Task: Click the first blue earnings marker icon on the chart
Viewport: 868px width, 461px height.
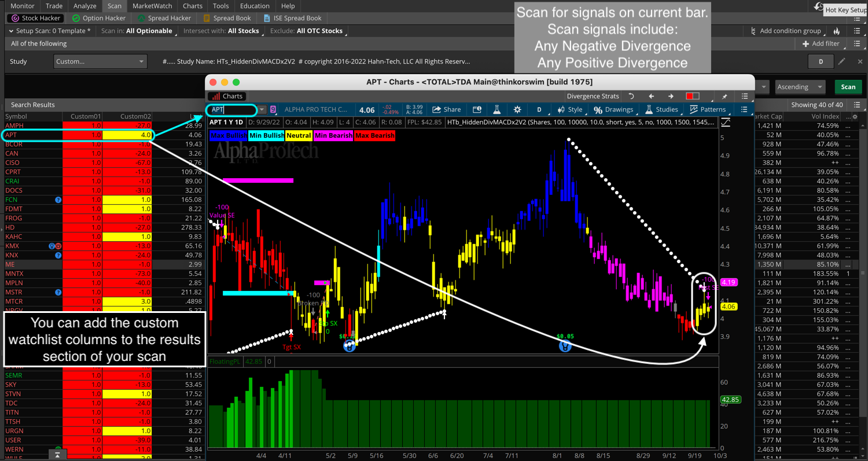Action: [x=348, y=346]
